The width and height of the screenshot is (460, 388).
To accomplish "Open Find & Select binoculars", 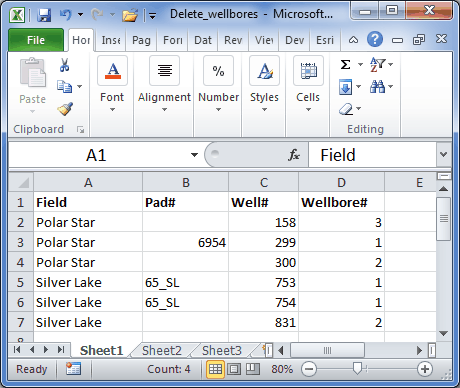I will click(x=381, y=87).
